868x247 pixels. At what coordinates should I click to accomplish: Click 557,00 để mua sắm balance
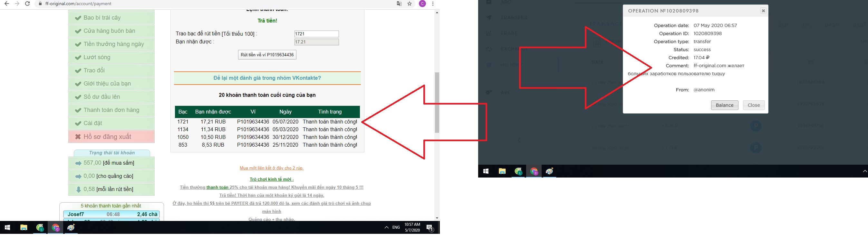[111, 163]
